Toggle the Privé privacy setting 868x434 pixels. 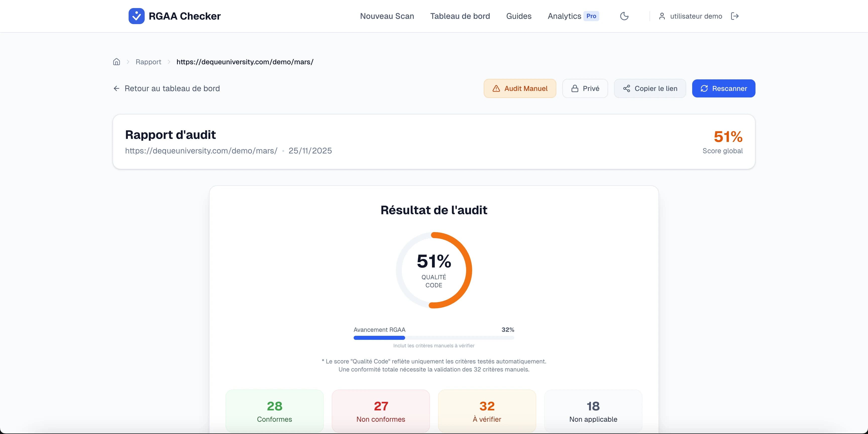click(585, 88)
